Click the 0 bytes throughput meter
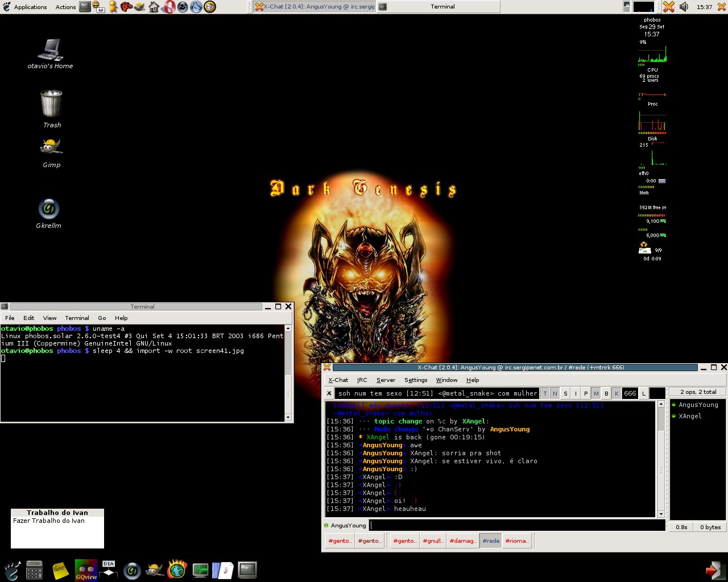 click(x=710, y=527)
